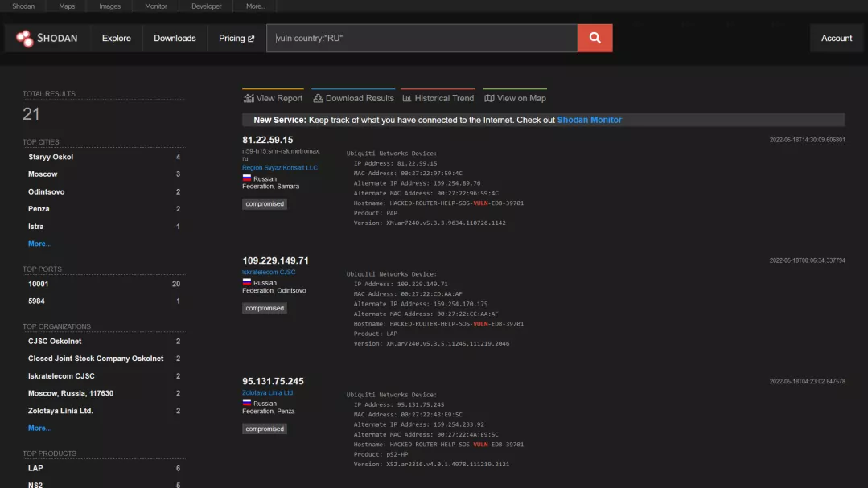The width and height of the screenshot is (868, 488).
Task: Switch to the Maps top tab
Action: pyautogui.click(x=67, y=6)
